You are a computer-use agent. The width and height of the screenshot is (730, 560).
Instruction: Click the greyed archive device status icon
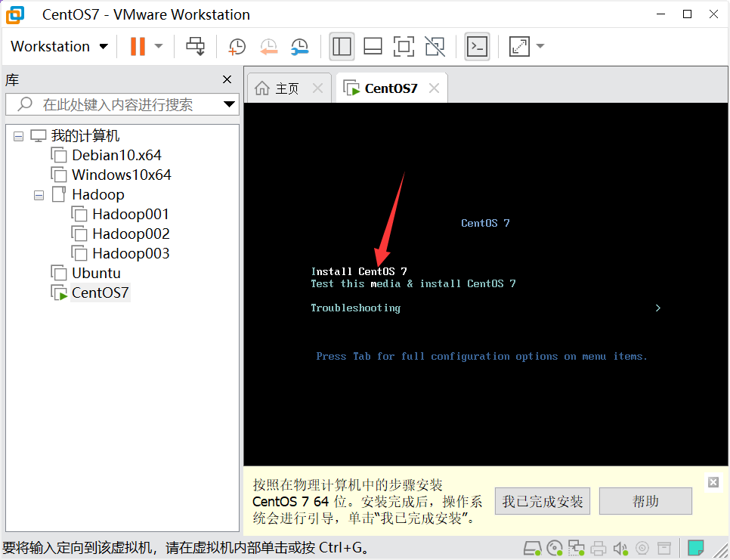(x=664, y=549)
